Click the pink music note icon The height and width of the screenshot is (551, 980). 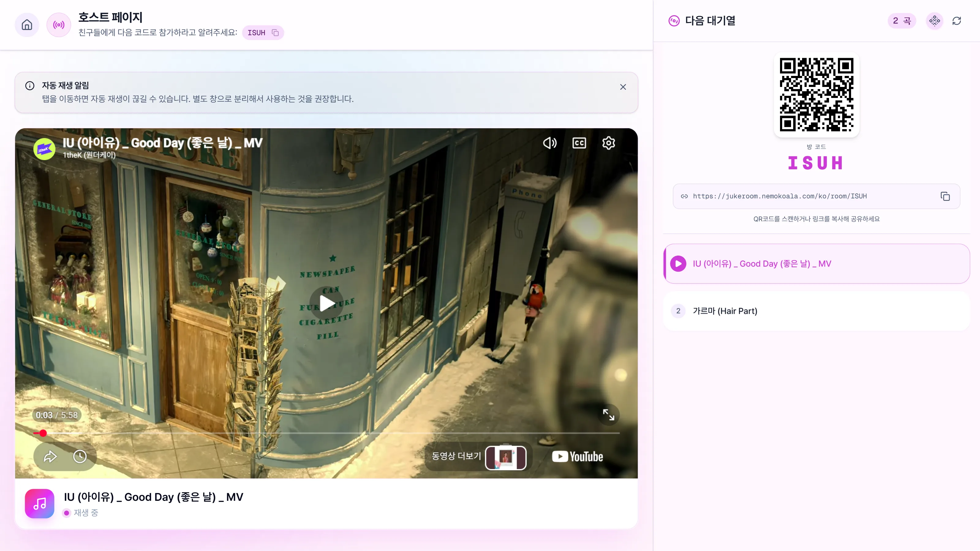coord(40,504)
